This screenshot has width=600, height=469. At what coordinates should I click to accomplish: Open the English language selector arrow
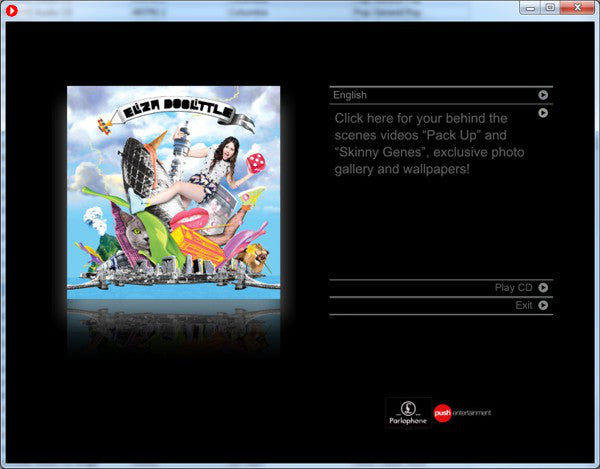coord(543,95)
